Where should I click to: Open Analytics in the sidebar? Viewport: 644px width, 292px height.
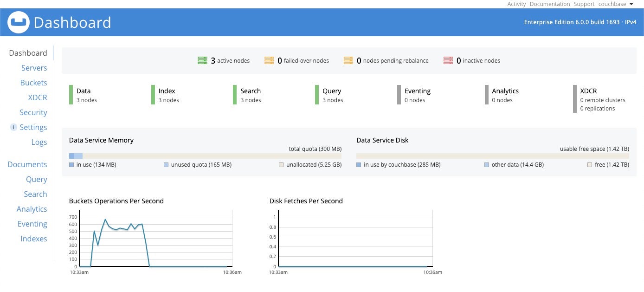click(32, 209)
